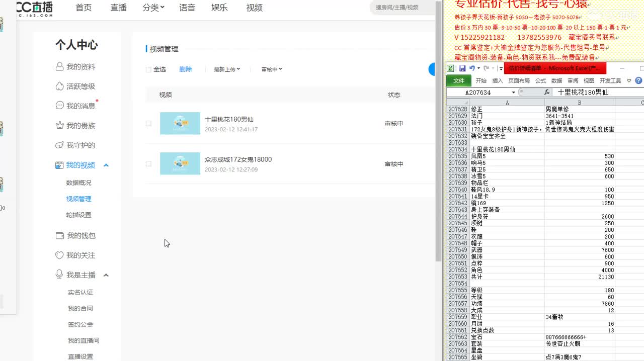Viewport: 644px width, 361px height.
Task: Minimize the Excel ribbon caret icon
Action: (x=629, y=80)
